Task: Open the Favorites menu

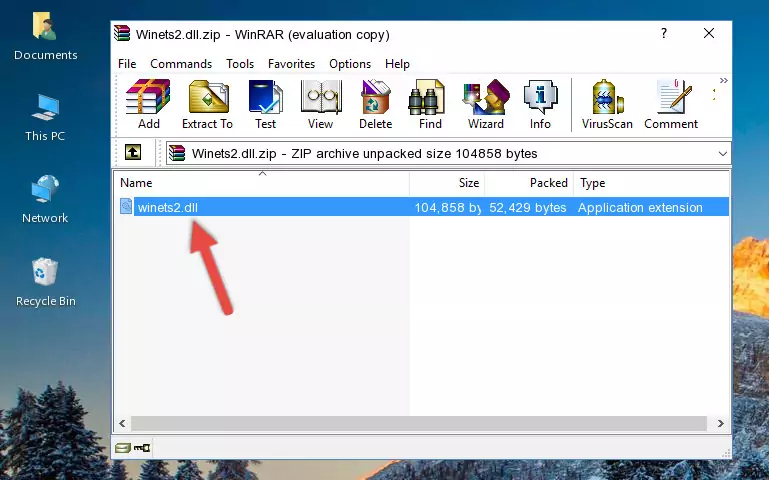Action: tap(291, 64)
